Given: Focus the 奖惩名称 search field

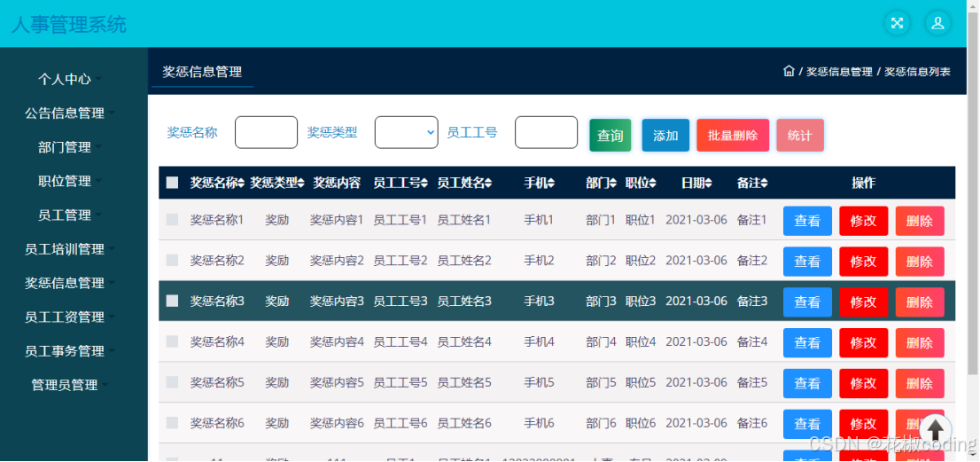Looking at the screenshot, I should [266, 132].
